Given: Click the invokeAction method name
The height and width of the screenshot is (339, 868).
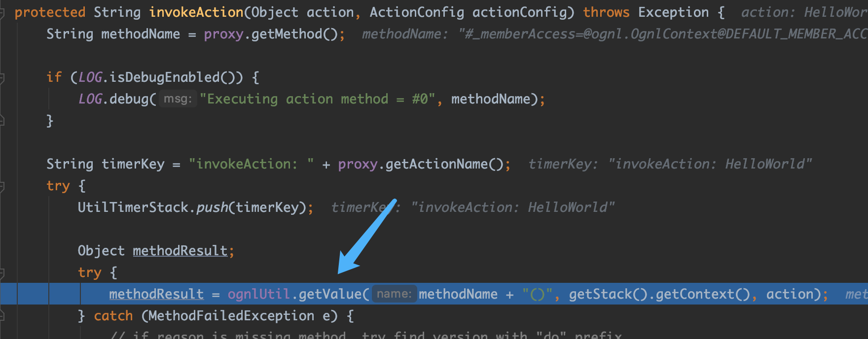Looking at the screenshot, I should [196, 12].
